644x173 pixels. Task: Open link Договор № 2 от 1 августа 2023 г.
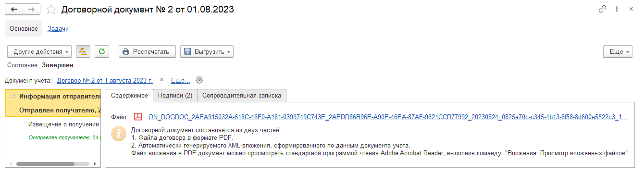coord(105,80)
